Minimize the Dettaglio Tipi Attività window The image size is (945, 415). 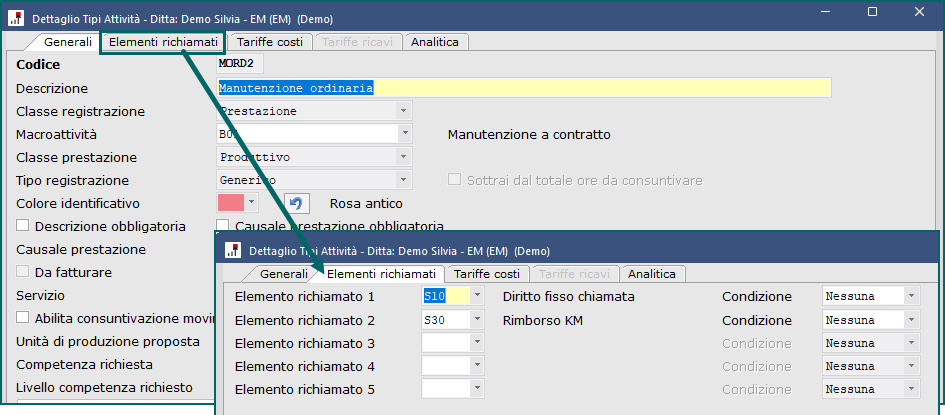pyautogui.click(x=824, y=12)
